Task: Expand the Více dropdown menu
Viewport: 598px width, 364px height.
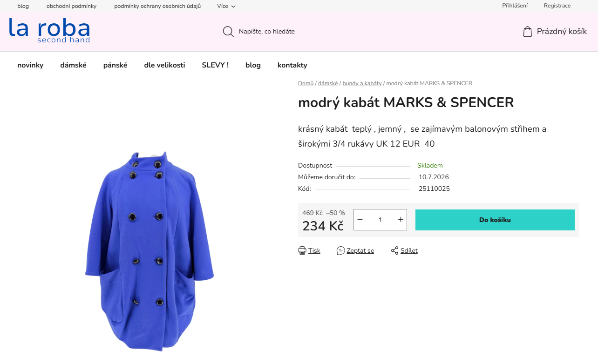Action: 226,6
